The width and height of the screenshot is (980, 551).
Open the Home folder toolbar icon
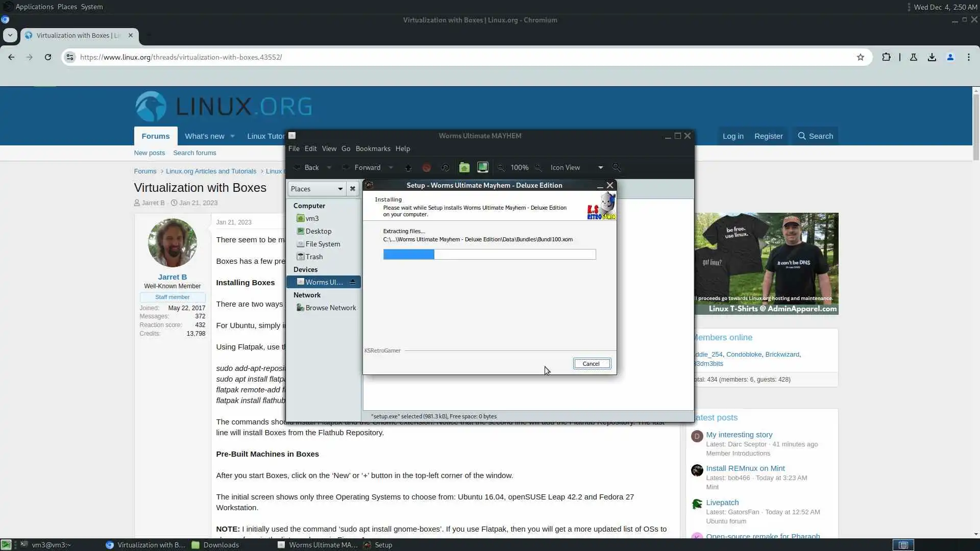[464, 167]
